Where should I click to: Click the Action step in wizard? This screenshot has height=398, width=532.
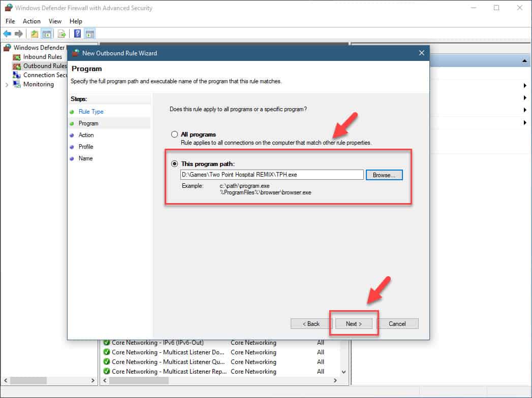(86, 135)
